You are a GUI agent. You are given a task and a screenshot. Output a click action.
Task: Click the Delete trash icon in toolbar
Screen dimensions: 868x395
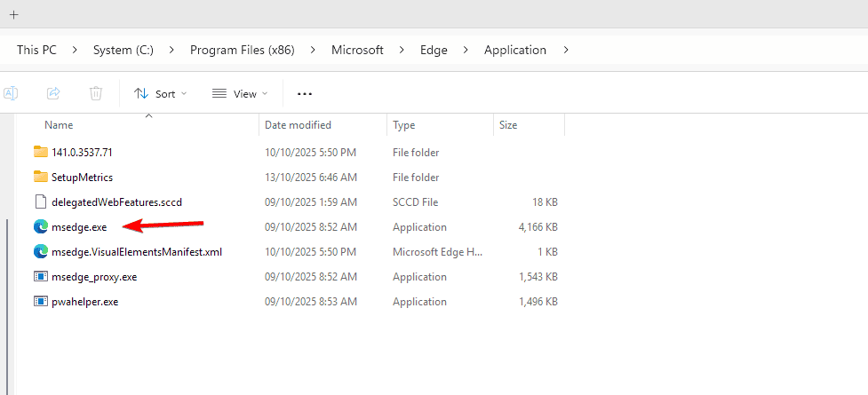click(96, 93)
